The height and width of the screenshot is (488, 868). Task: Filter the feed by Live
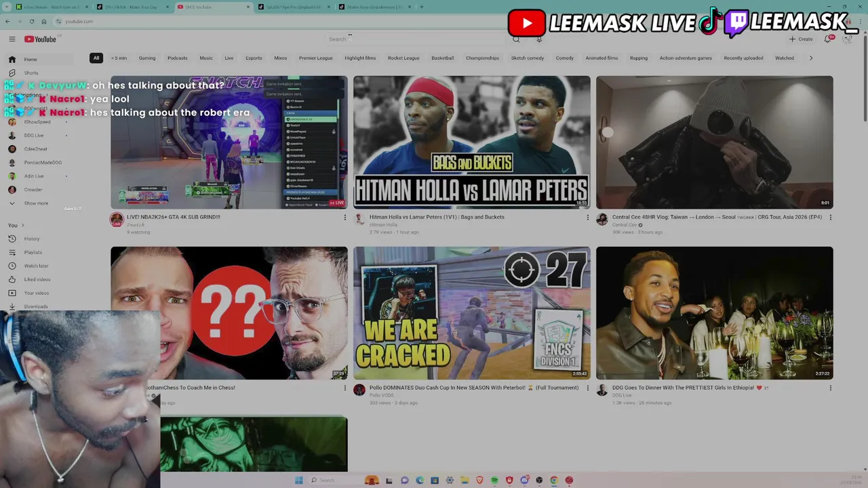[x=229, y=58]
